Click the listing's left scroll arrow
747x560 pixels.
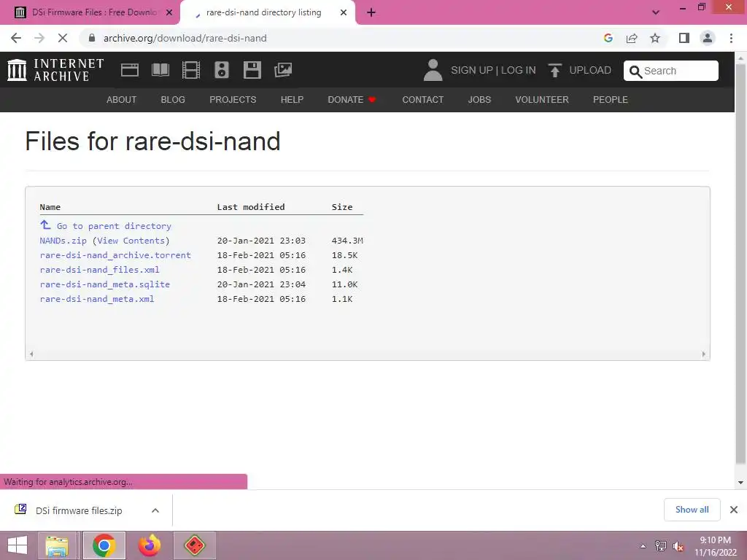[x=31, y=354]
